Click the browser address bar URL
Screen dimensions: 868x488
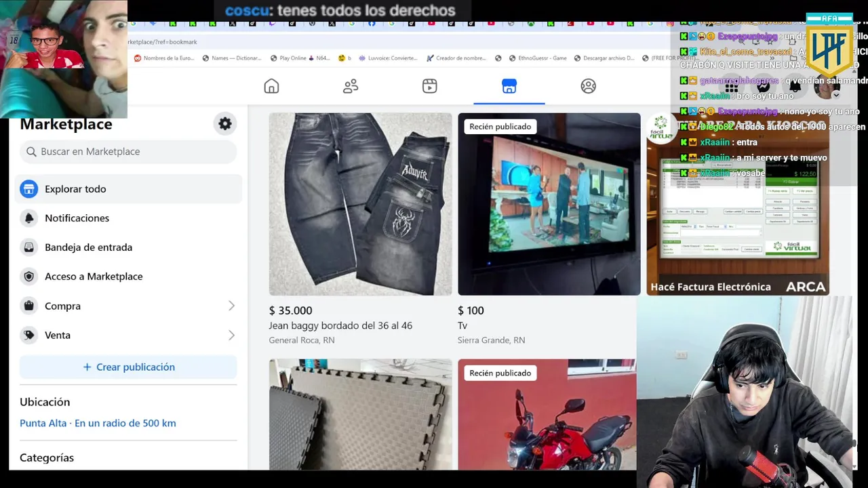click(163, 42)
